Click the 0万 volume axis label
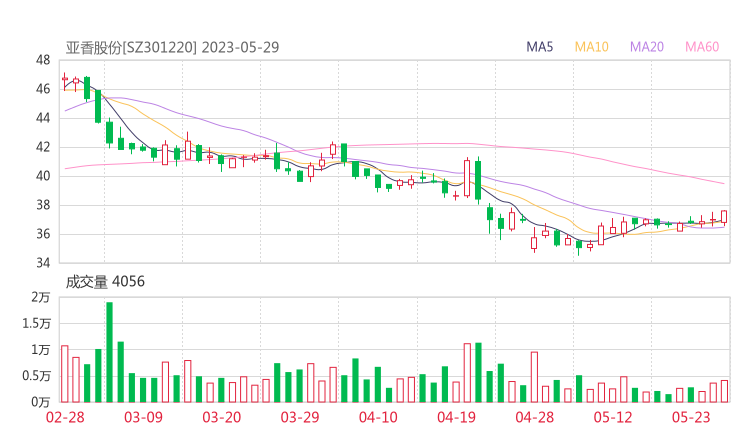Viewport: 740px width, 440px height. pos(41,402)
